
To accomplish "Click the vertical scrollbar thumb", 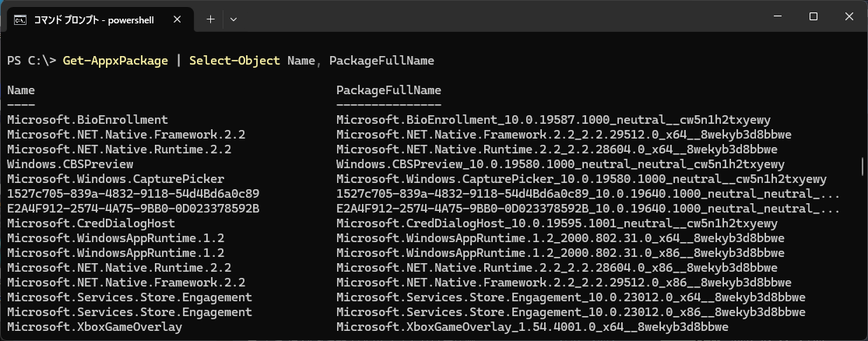I will coord(862,167).
